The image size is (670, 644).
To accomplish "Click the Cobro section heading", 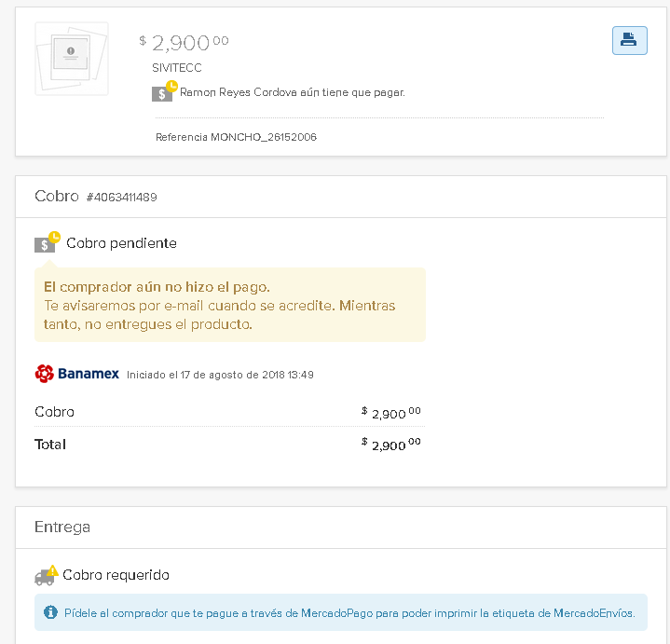I will [56, 197].
